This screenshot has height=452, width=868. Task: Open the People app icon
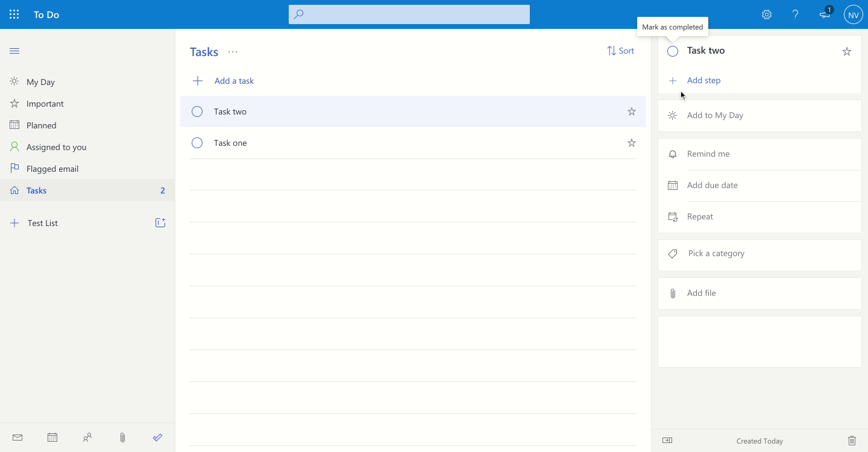point(87,438)
